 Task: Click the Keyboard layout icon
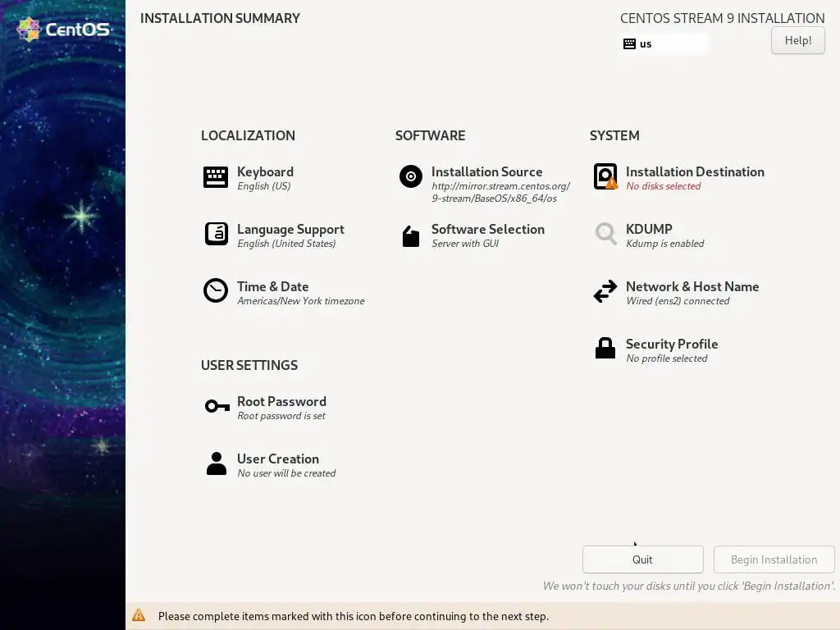tap(216, 177)
